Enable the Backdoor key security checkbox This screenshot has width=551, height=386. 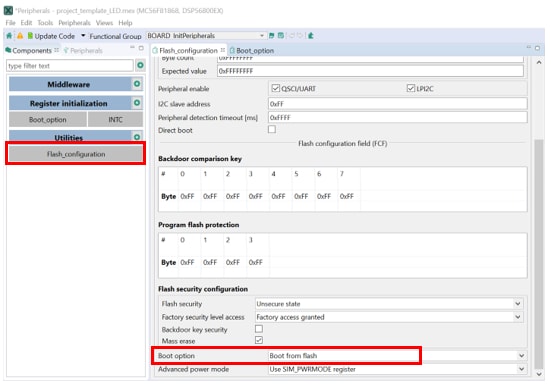(x=259, y=329)
